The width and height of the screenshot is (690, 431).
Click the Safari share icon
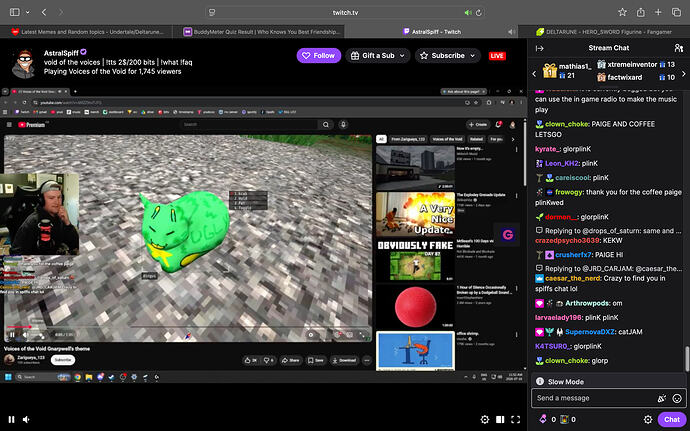641,12
